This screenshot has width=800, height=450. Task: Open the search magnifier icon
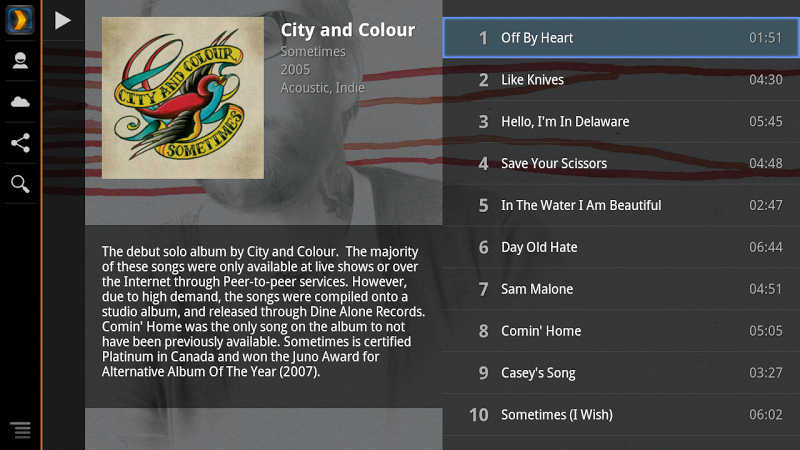20,184
